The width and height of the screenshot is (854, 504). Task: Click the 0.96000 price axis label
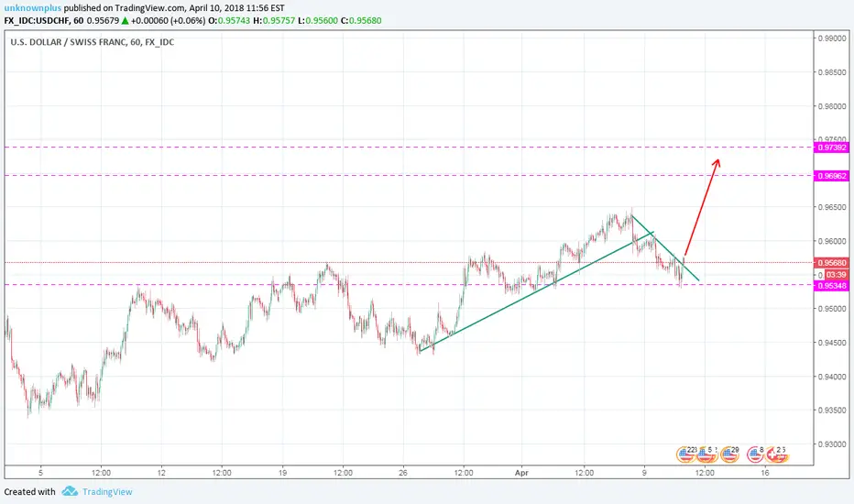832,241
